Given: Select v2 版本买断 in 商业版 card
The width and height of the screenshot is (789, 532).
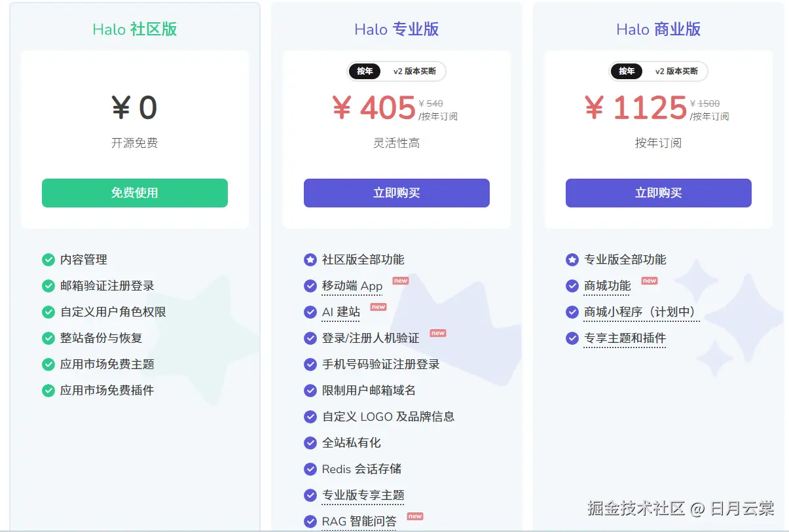Looking at the screenshot, I should [676, 71].
